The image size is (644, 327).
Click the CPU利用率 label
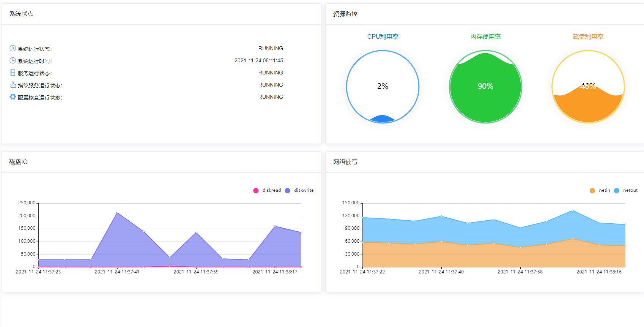pyautogui.click(x=383, y=37)
